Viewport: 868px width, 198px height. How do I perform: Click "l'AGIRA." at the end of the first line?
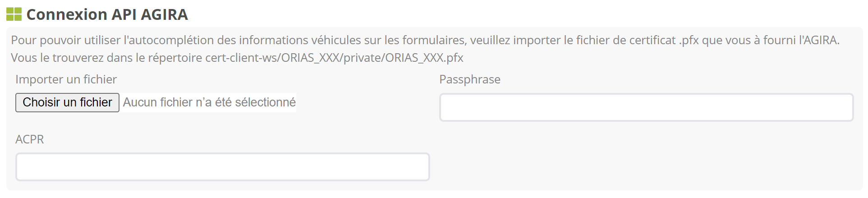[x=819, y=40]
